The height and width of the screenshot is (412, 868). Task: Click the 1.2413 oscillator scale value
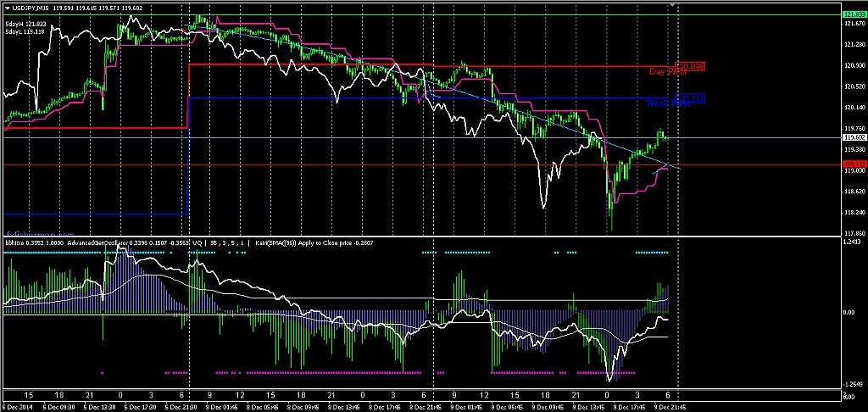(x=853, y=242)
